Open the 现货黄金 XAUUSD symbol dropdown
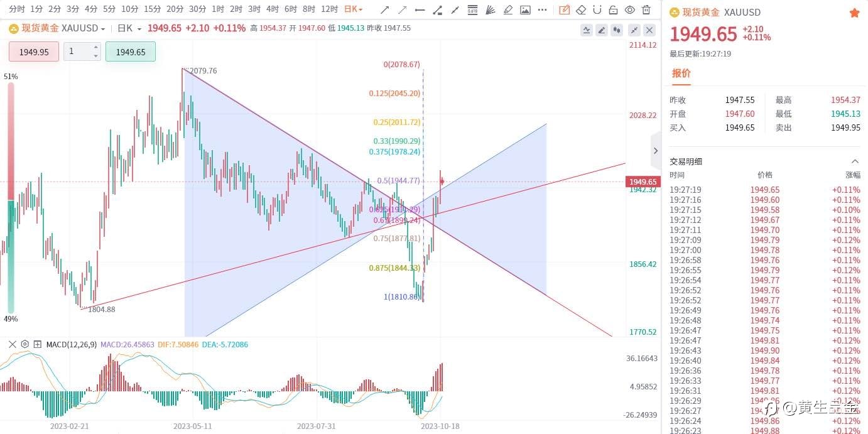This screenshot has width=868, height=434. (63, 28)
